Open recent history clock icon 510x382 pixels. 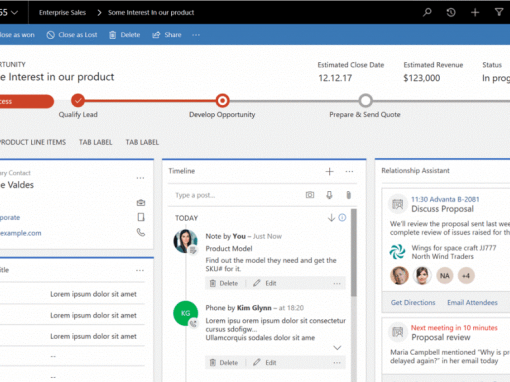point(451,12)
